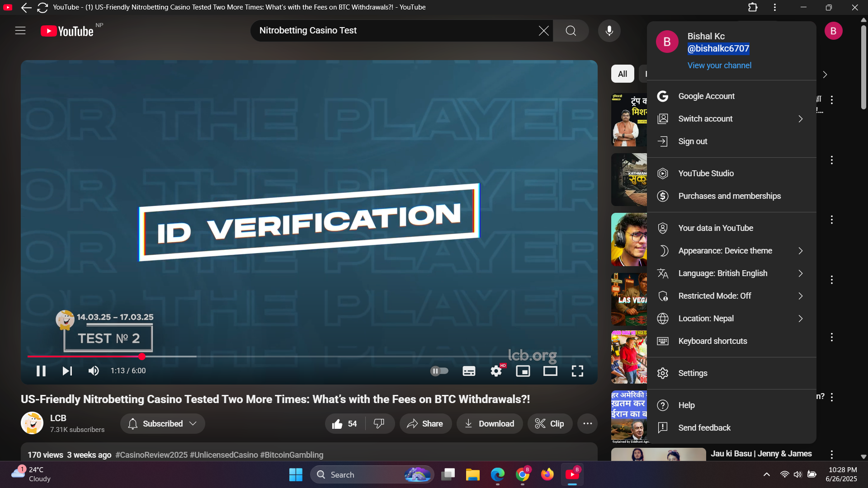
Task: Open the Subscribed notification dropdown
Action: (162, 424)
